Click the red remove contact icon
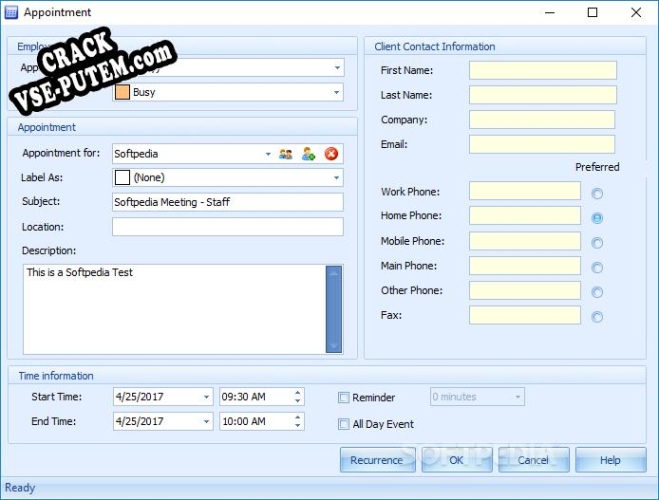The height and width of the screenshot is (500, 659). click(x=331, y=154)
